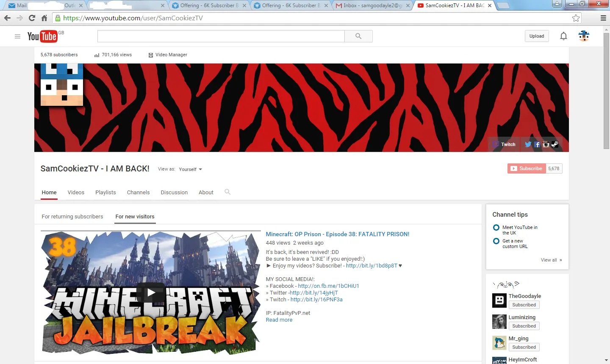This screenshot has height=364, width=610.
Task: Open the bit.ly/14jyHjT Twitter link
Action: point(314,293)
